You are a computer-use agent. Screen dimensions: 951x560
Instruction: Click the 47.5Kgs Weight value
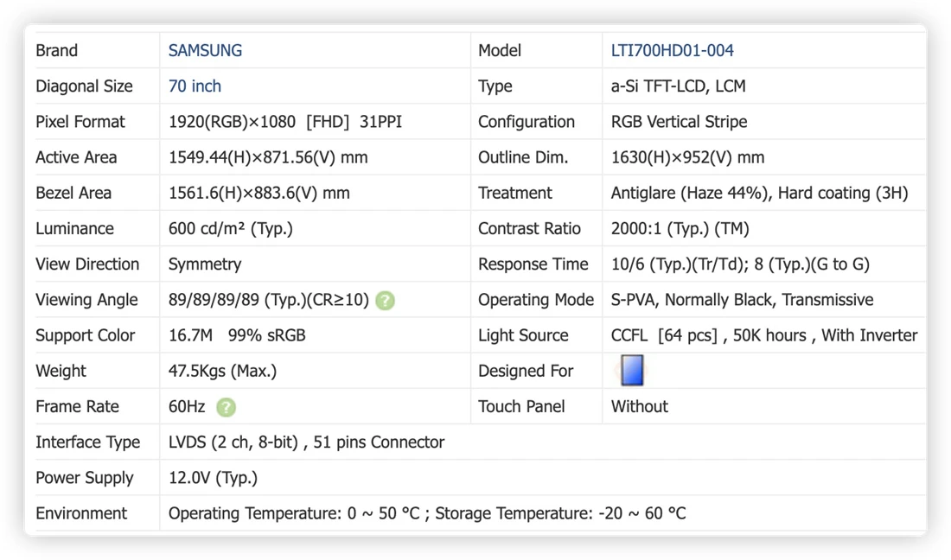click(222, 371)
